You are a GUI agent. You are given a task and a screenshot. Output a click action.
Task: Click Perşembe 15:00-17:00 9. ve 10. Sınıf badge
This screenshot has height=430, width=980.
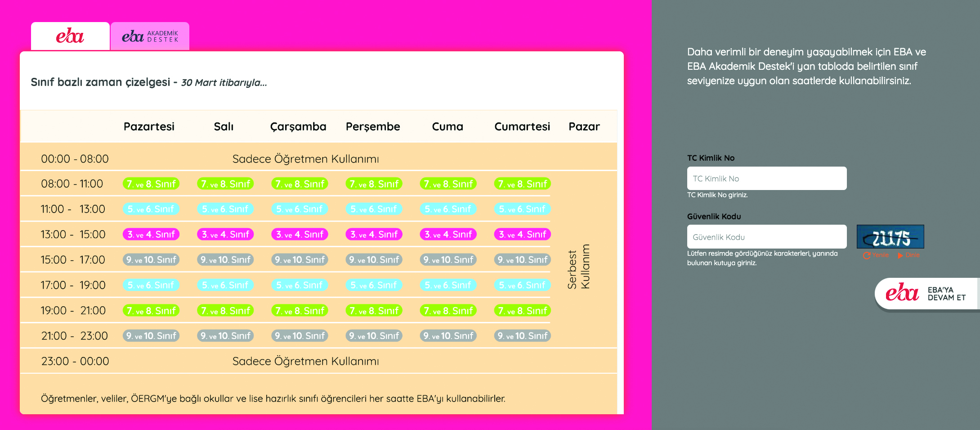pos(374,260)
